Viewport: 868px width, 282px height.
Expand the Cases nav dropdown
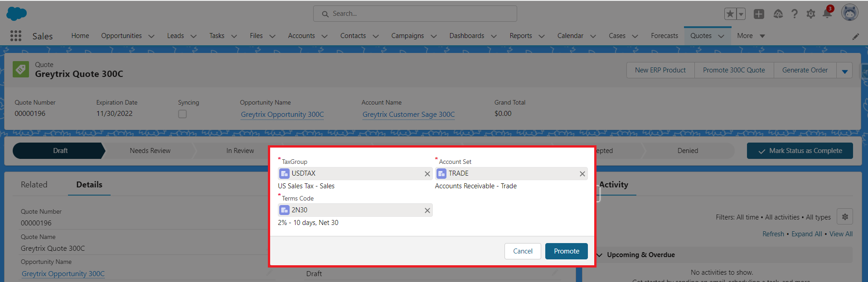(635, 36)
